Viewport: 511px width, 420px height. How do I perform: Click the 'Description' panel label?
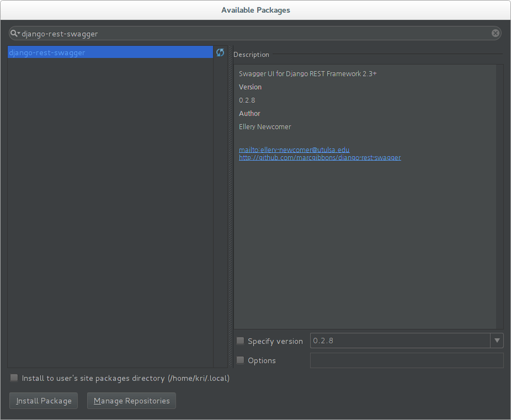[251, 54]
